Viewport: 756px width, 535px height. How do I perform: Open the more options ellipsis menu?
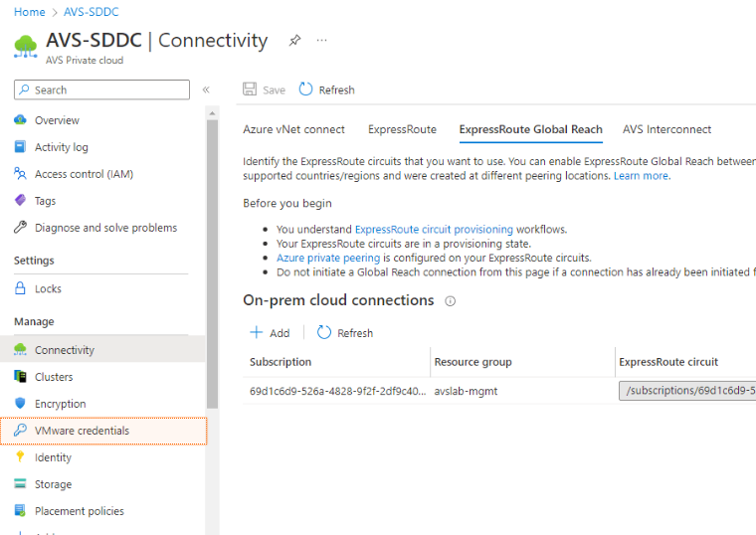pos(321,41)
